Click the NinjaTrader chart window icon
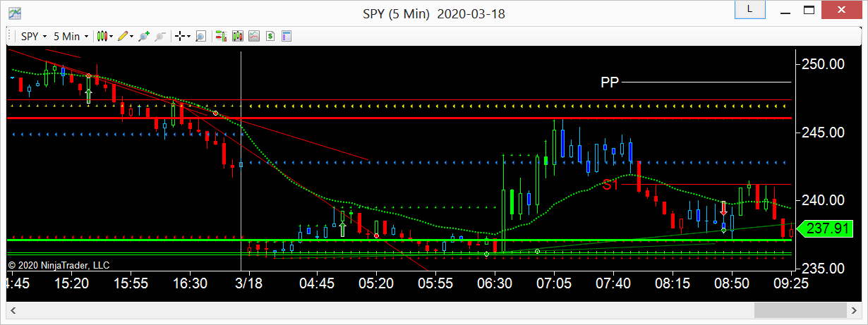Screen dimensions: 868x325 [x=14, y=13]
